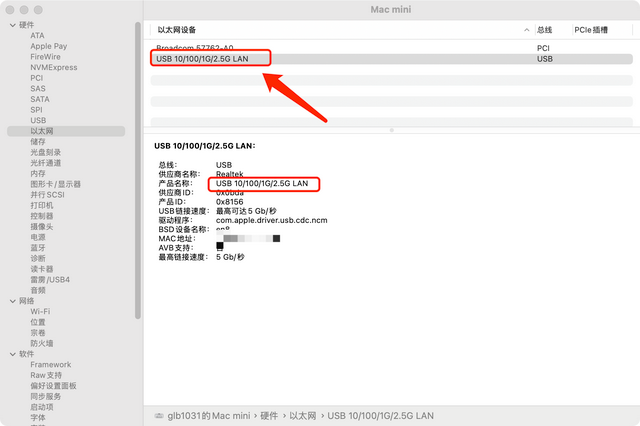The height and width of the screenshot is (426, 640).
Task: Collapse the 网络 section in sidebar
Action: click(13, 301)
